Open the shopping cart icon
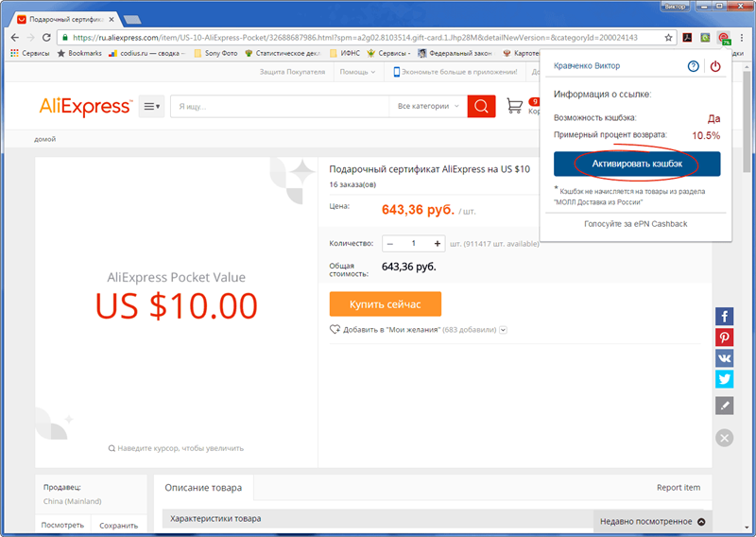 [515, 107]
